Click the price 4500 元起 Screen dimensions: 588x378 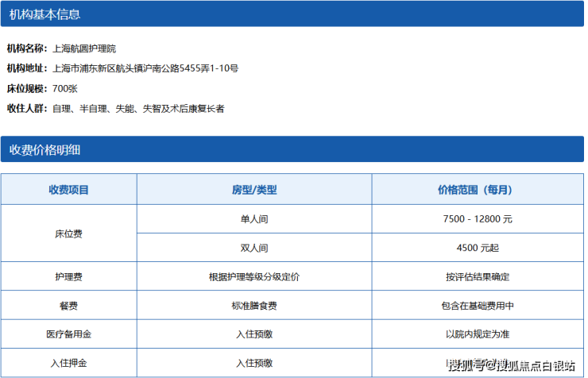pos(478,248)
